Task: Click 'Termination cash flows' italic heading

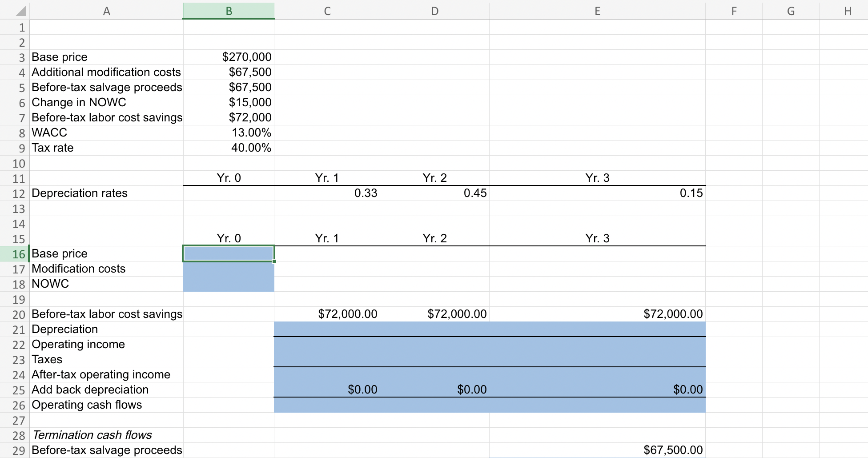Action: coord(92,435)
